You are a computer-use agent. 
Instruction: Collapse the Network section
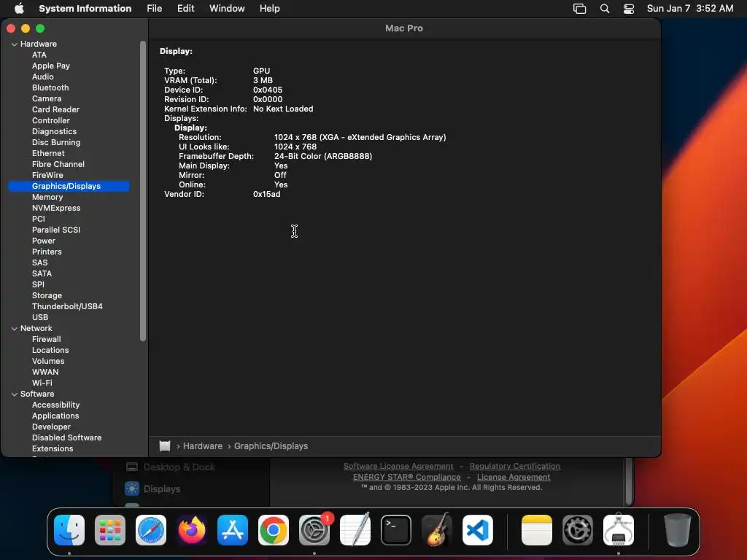(15, 329)
